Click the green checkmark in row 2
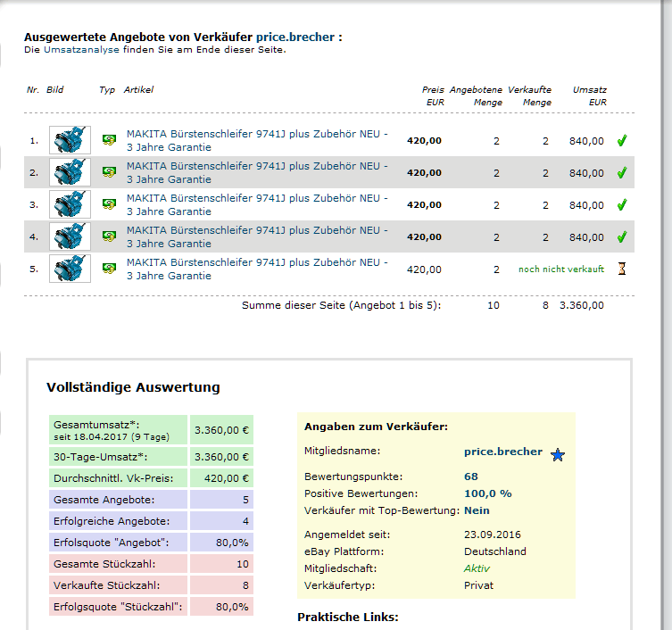Screen dimensions: 672x630 tap(622, 172)
